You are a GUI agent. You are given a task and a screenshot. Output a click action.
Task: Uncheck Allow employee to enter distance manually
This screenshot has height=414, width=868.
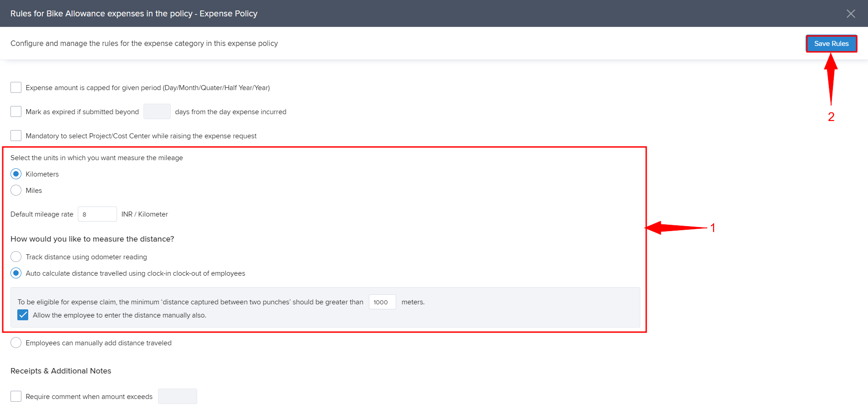(23, 315)
